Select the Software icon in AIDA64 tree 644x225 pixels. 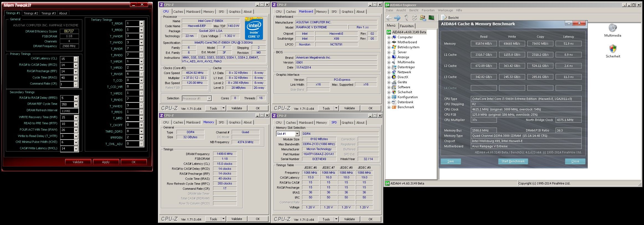click(394, 87)
